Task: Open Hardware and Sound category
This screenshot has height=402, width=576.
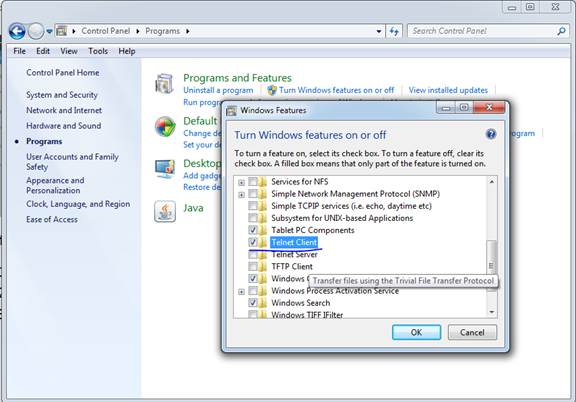Action: click(x=64, y=126)
